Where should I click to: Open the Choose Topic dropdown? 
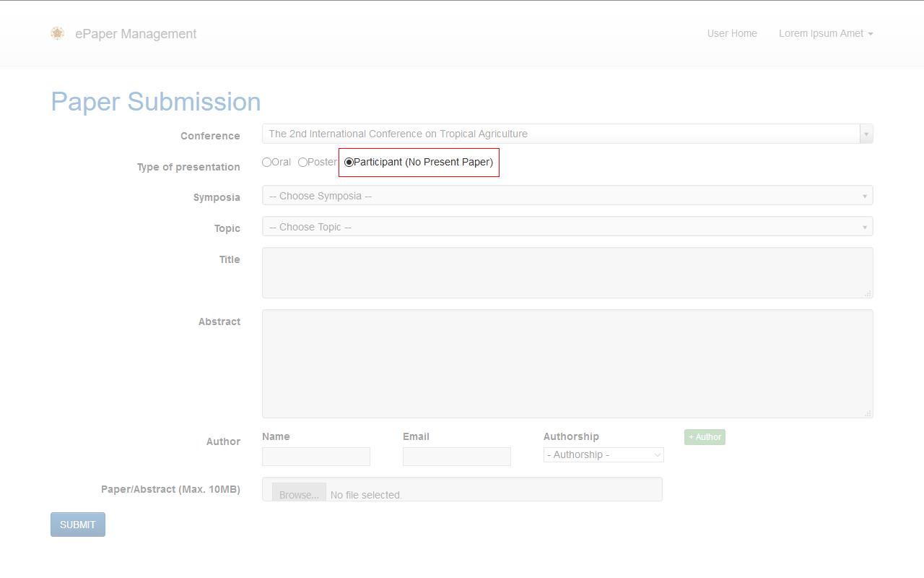pos(567,227)
